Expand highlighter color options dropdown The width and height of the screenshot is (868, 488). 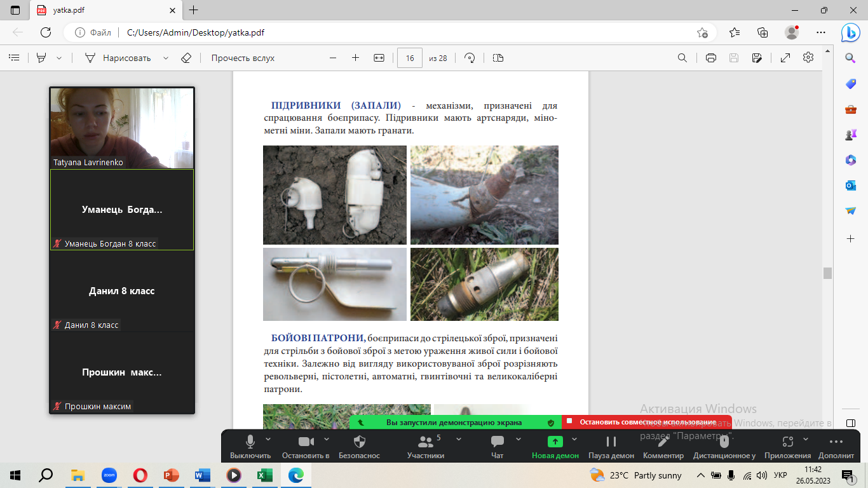pos(59,58)
